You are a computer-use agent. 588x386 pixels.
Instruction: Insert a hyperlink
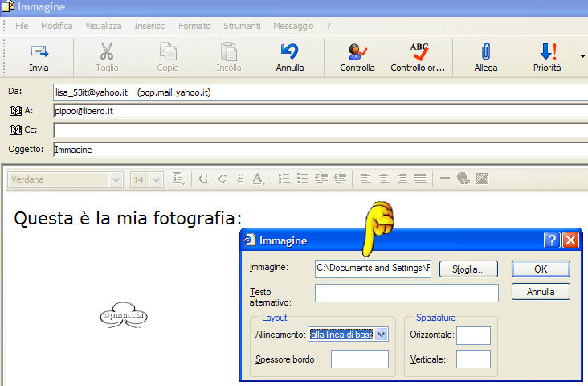(x=463, y=179)
